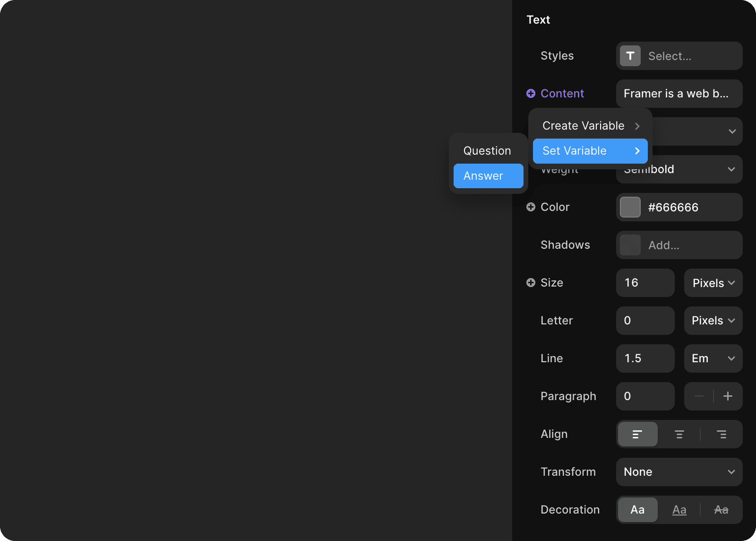This screenshot has width=756, height=541.
Task: Choose Answer from the variable submenu
Action: [488, 176]
